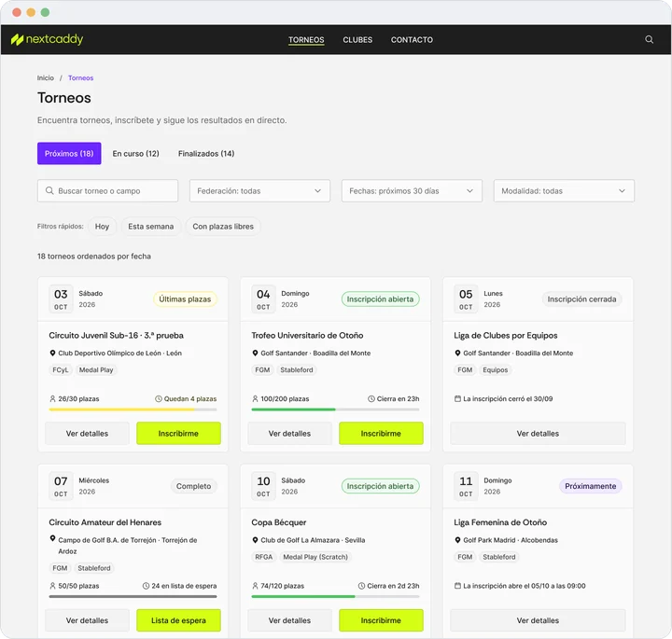Viewport: 672px width, 639px height.
Task: Click location pin for Campo de Golf B.A. de Torrejón
Action: pyautogui.click(x=52, y=538)
